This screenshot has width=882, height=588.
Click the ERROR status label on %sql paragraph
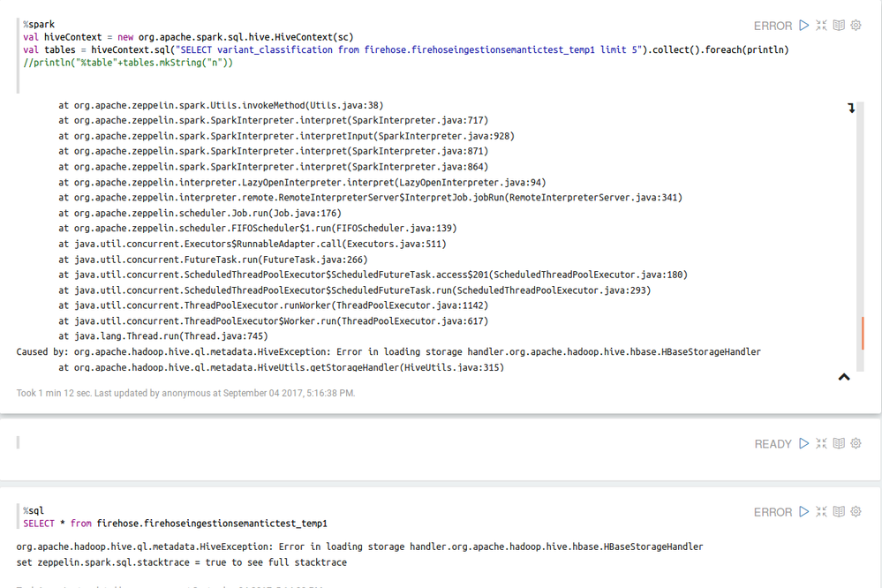click(x=773, y=511)
